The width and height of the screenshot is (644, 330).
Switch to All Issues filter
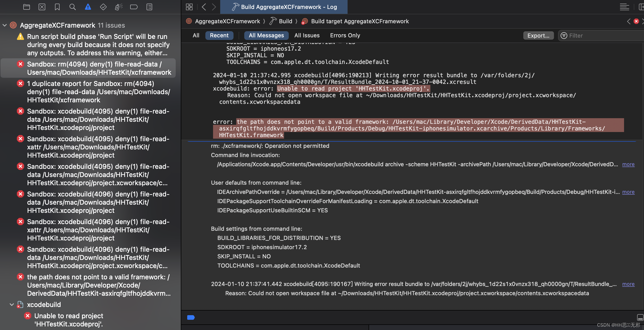pyautogui.click(x=307, y=35)
